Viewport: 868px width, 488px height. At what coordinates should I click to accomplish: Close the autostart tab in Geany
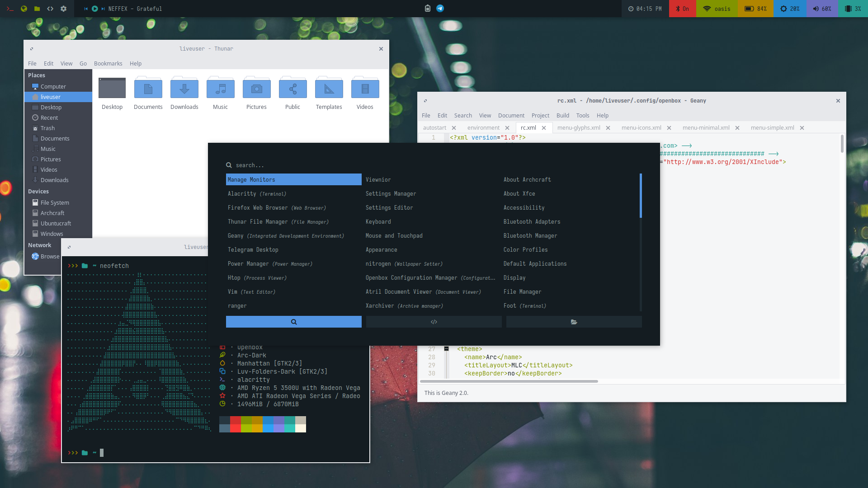coord(454,128)
